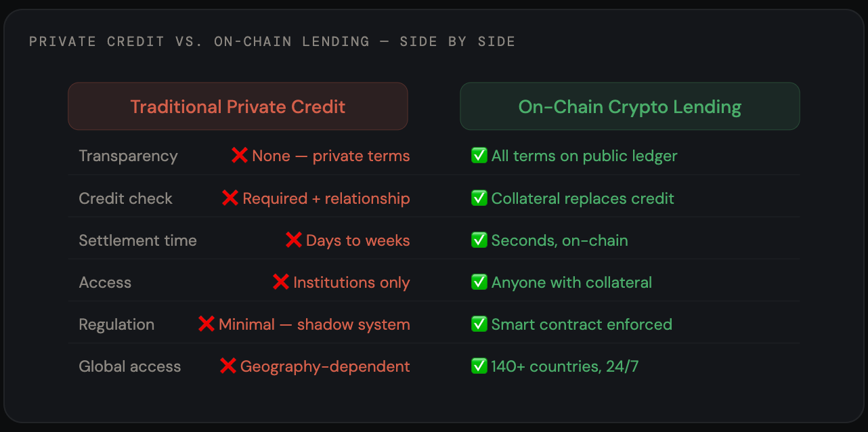Click green checkmark next to Smart contract enforced
The height and width of the screenshot is (432, 868).
479,324
